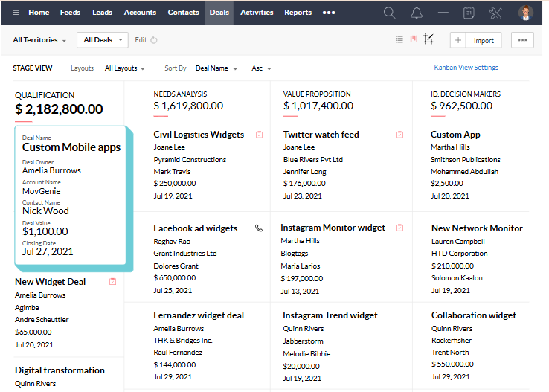Viewport: 549px width, 392px height.
Task: Click contact Dolores Grant
Action: (176, 266)
